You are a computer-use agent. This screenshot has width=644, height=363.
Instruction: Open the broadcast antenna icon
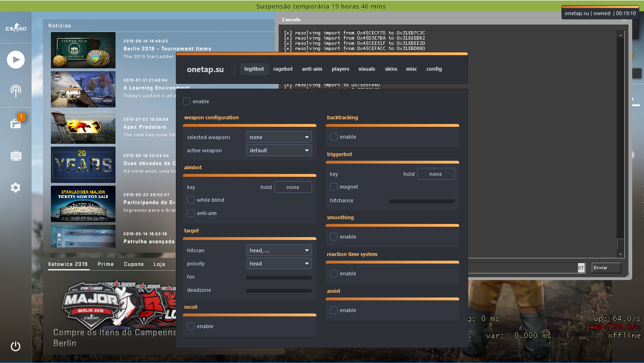click(x=16, y=91)
